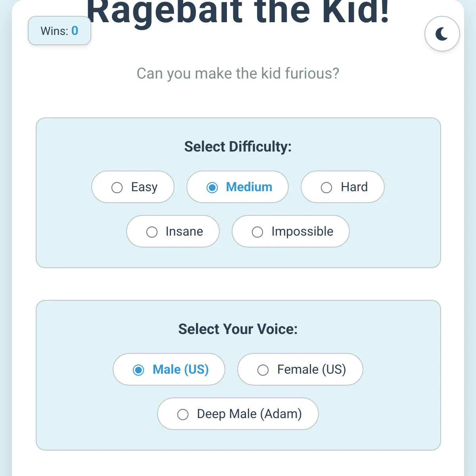This screenshot has width=476, height=476.
Task: Click the Ragebait the Kid title
Action: pos(238,12)
